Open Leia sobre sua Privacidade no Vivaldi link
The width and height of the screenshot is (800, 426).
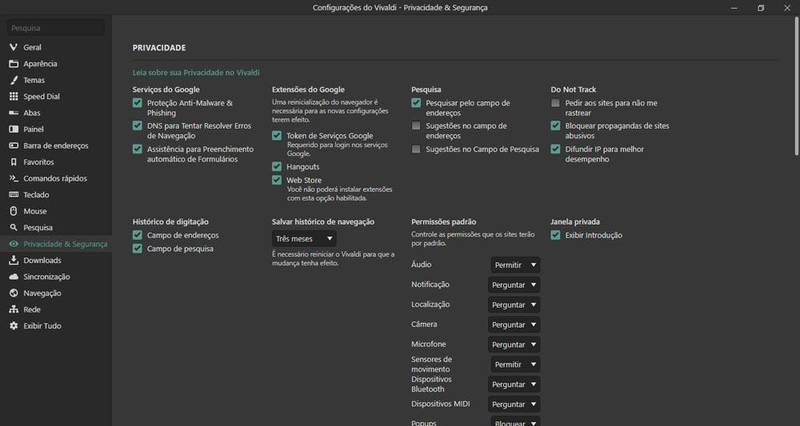[196, 72]
